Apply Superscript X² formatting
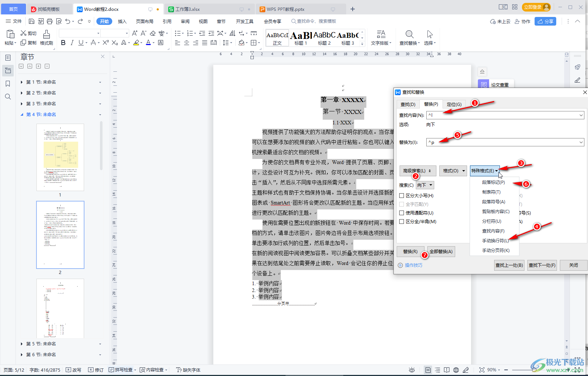Image resolution: width=588 pixels, height=376 pixels. coord(105,43)
